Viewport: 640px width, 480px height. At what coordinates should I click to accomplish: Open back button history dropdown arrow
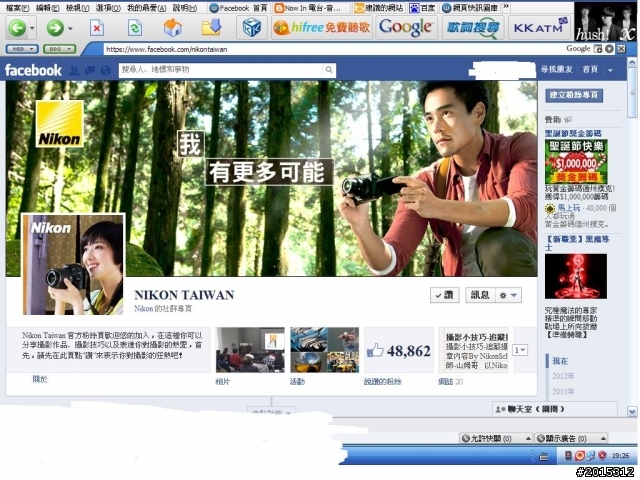[x=32, y=29]
